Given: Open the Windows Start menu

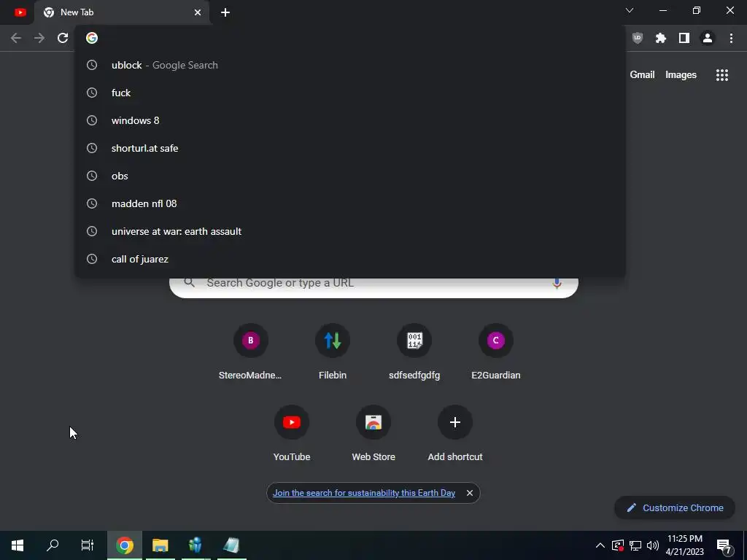Looking at the screenshot, I should click(18, 545).
